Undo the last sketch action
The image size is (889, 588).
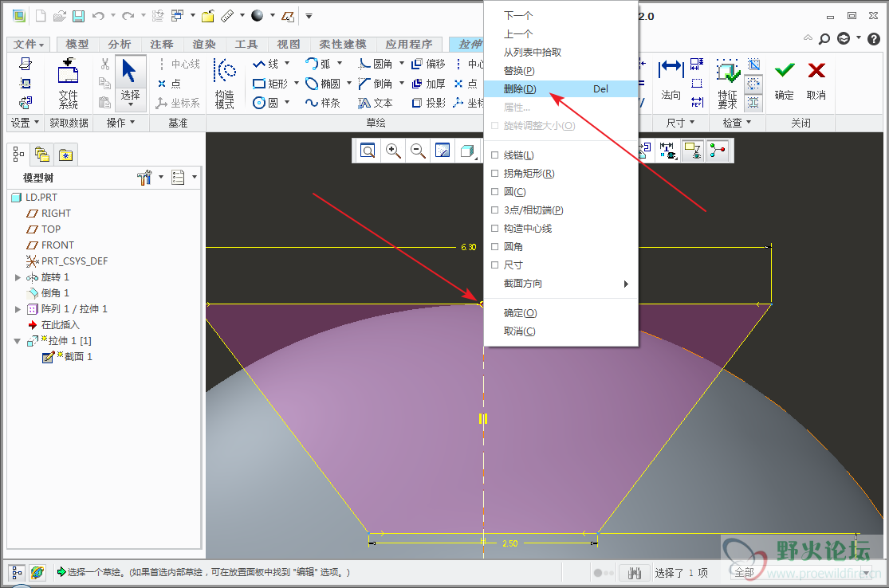click(x=98, y=16)
